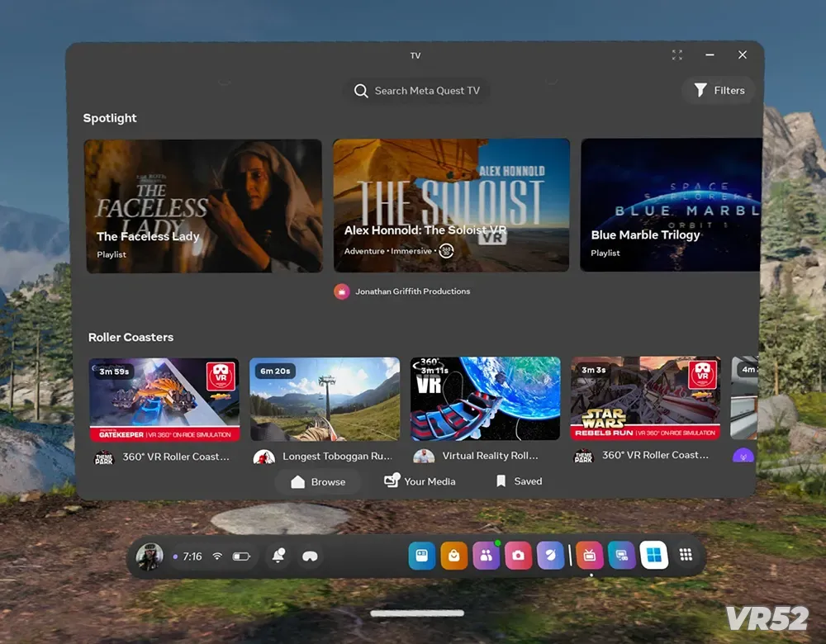Play the Gatekeeper roller coaster video
The height and width of the screenshot is (644, 826).
tap(164, 400)
